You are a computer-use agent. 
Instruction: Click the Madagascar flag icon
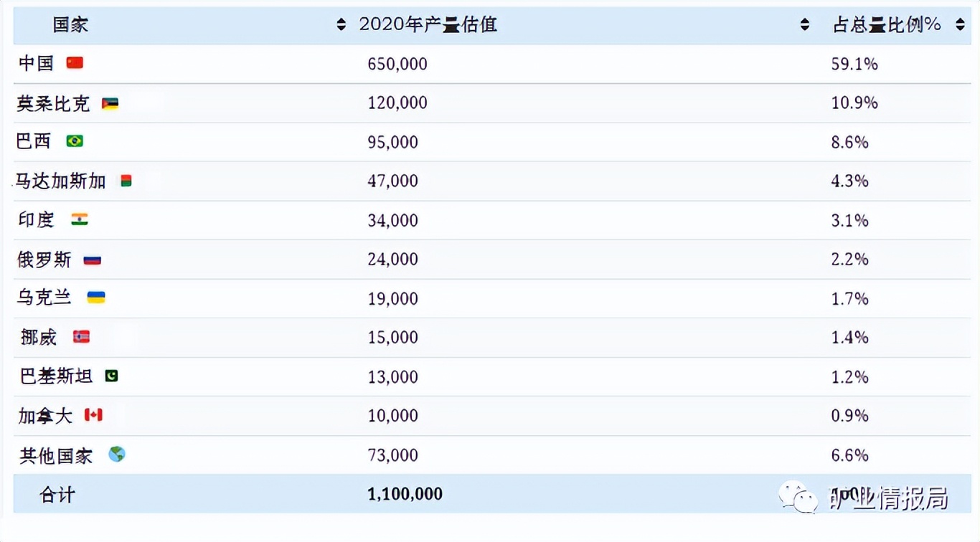[126, 181]
